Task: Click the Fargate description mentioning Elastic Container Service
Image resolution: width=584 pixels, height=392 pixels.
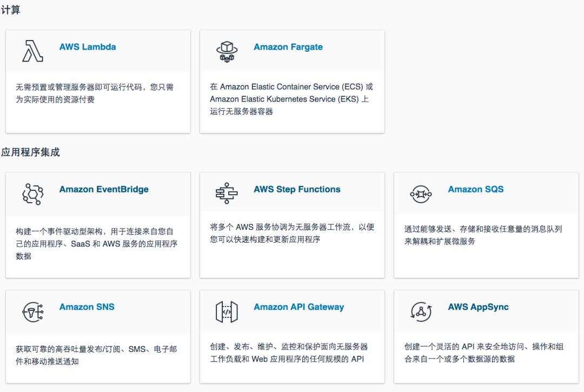Action: coord(291,99)
